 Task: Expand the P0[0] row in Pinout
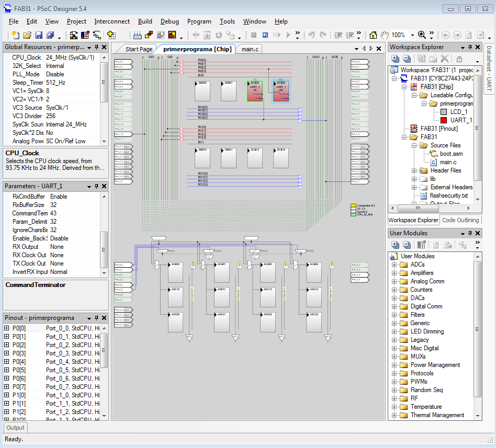[7, 328]
